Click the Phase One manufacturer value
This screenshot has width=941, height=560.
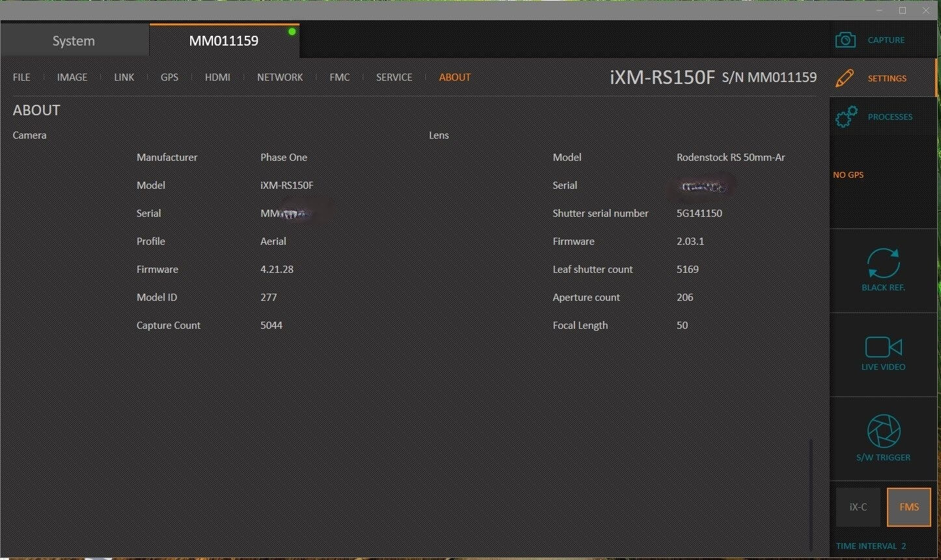tap(284, 157)
